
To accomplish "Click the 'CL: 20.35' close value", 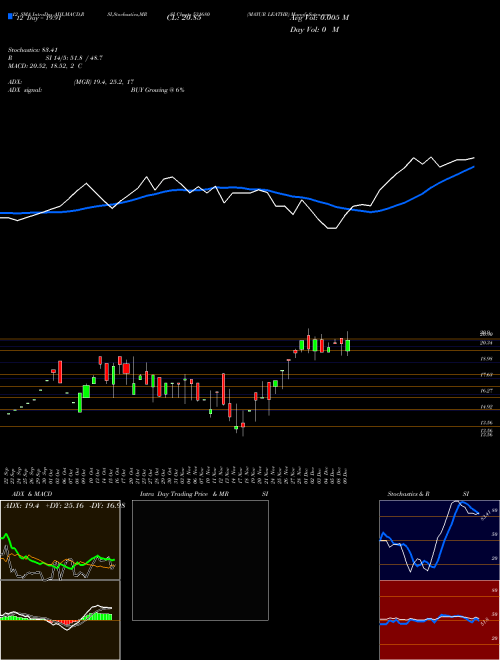I will click(x=184, y=18).
